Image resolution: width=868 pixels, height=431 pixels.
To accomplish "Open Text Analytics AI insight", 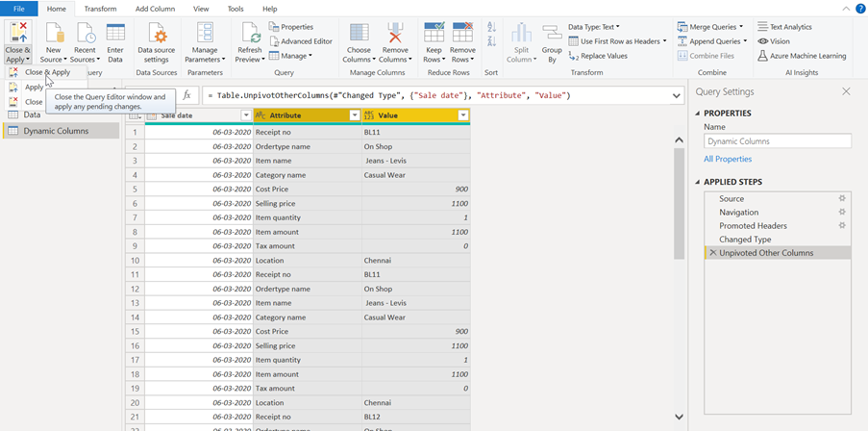I will pyautogui.click(x=784, y=27).
